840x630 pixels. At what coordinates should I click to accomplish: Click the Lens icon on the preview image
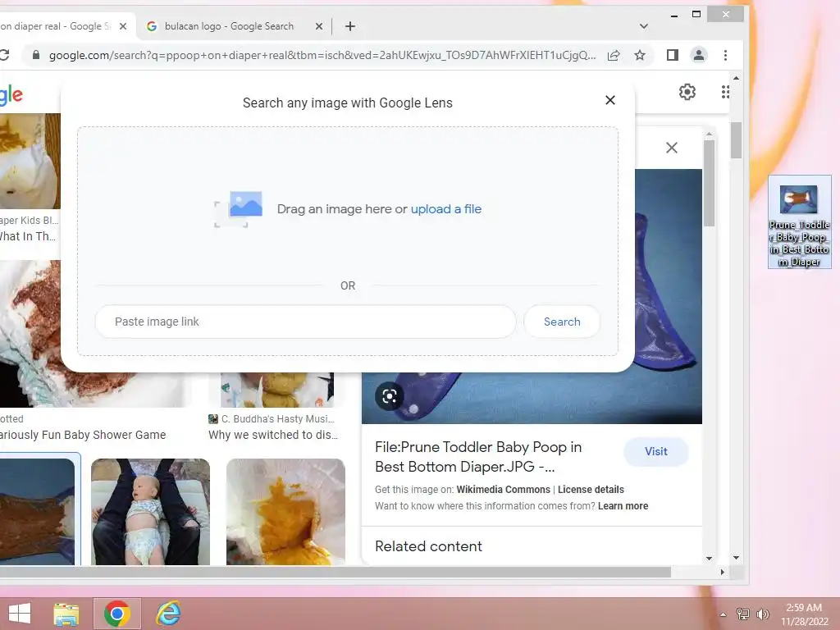click(390, 396)
